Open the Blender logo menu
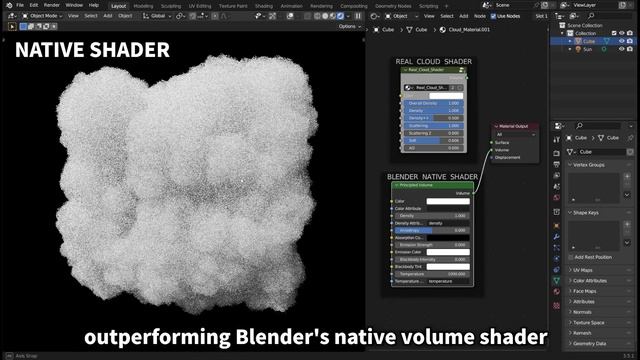Viewport: 640px width, 360px height. pos(9,5)
